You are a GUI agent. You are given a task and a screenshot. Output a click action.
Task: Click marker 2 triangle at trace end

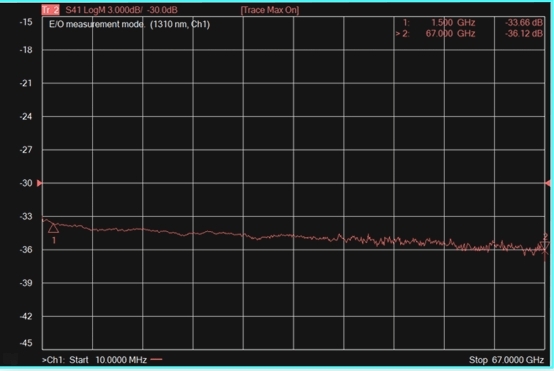(545, 245)
